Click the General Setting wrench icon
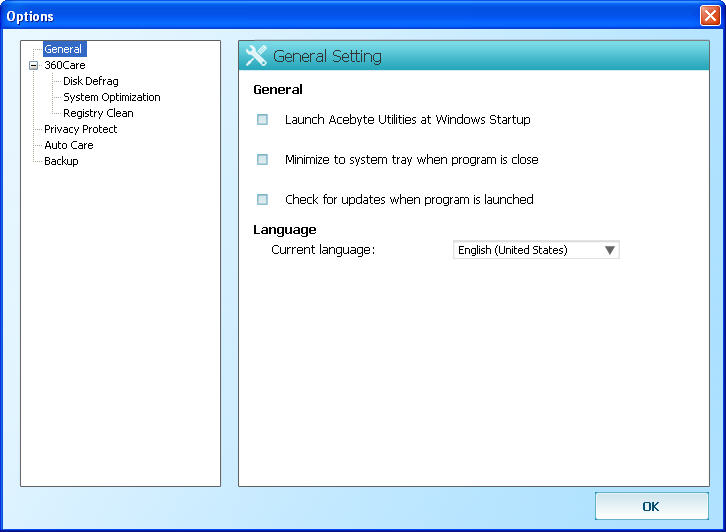 point(256,56)
